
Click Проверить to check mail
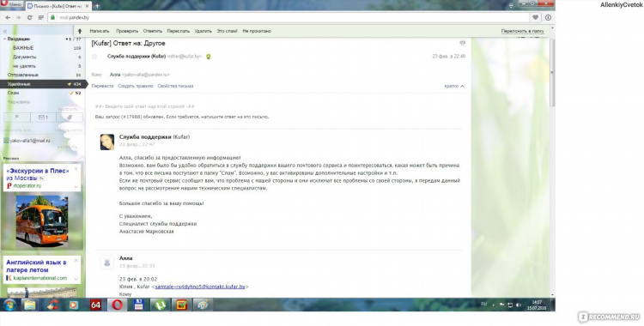tap(127, 31)
